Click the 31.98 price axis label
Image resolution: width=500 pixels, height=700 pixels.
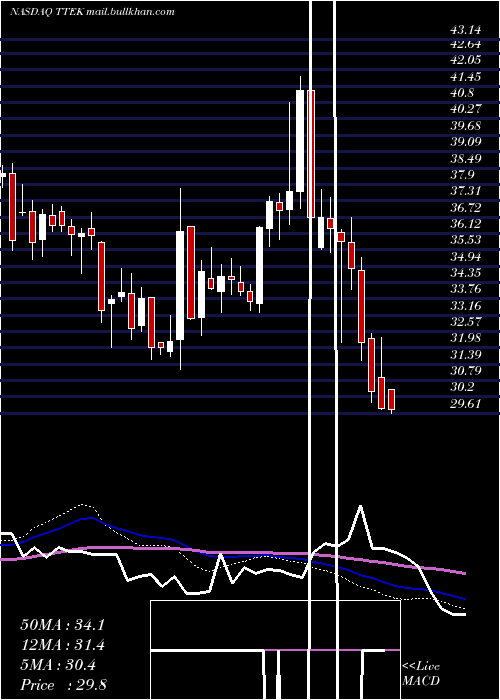pyautogui.click(x=466, y=338)
